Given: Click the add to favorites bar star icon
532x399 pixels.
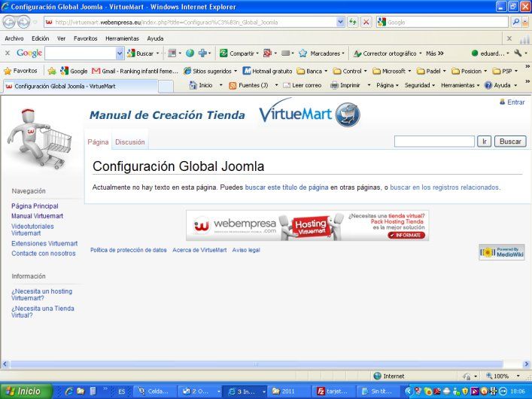Looking at the screenshot, I should click(x=52, y=71).
